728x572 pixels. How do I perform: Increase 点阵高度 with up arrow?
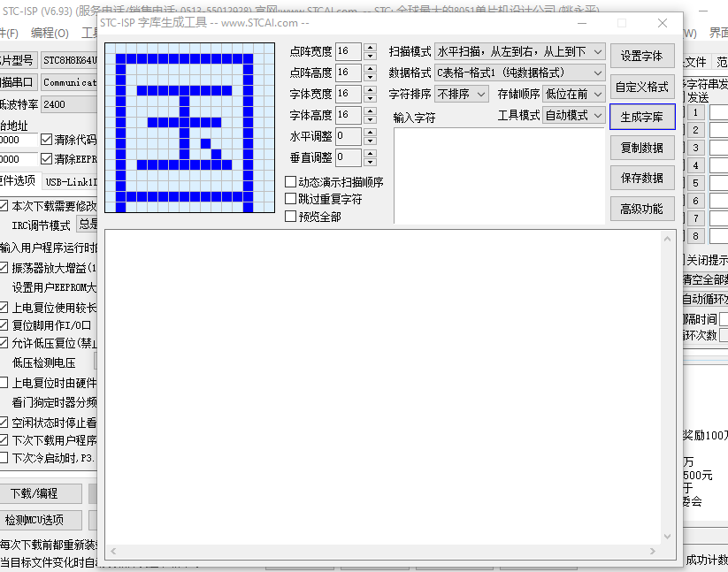(370, 69)
